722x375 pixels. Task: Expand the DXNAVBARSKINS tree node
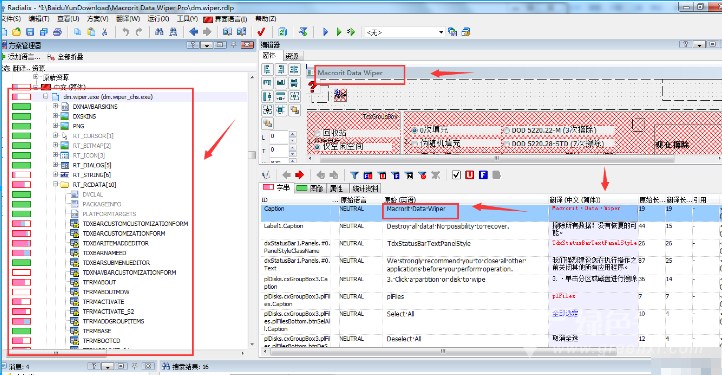coord(55,106)
